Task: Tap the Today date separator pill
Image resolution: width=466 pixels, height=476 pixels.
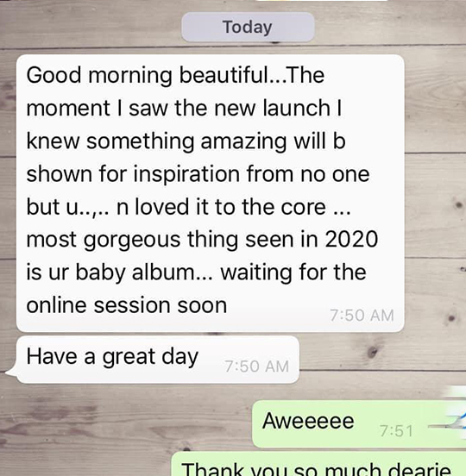Action: pos(248,27)
